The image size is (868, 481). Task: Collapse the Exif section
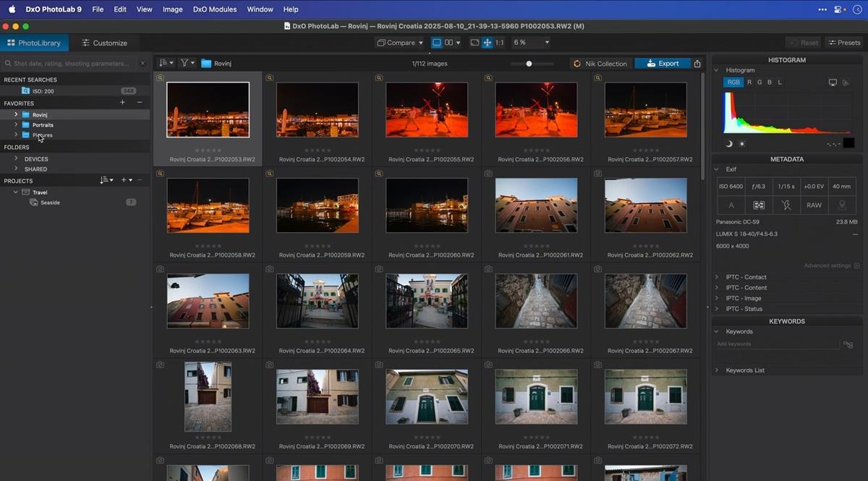717,169
